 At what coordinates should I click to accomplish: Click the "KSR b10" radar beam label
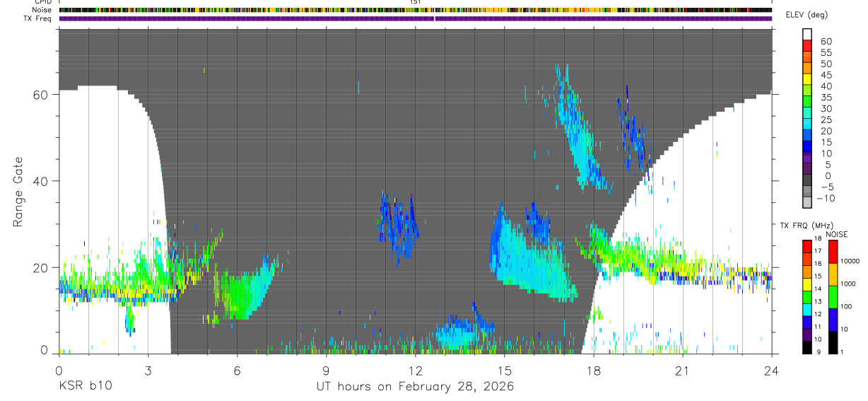pos(84,386)
